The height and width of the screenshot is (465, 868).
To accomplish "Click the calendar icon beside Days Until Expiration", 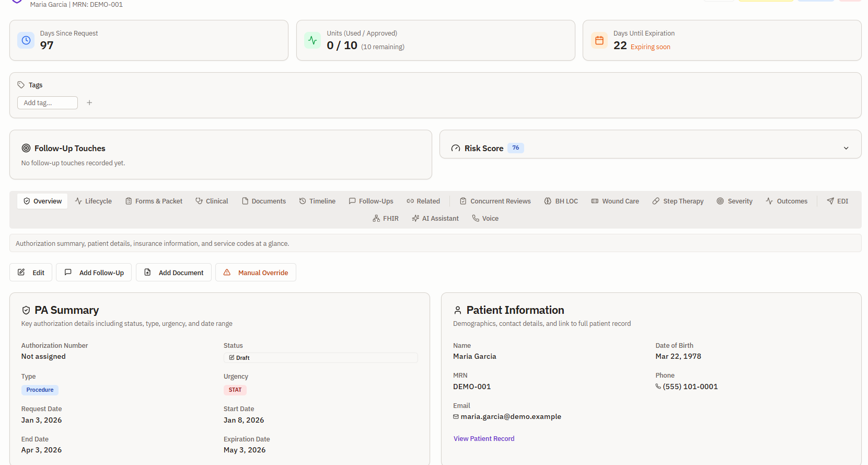I will (x=599, y=40).
